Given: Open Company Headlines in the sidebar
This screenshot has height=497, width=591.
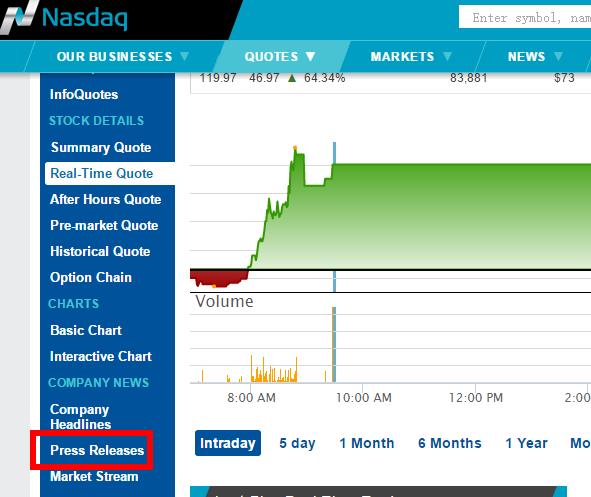Looking at the screenshot, I should [x=80, y=416].
